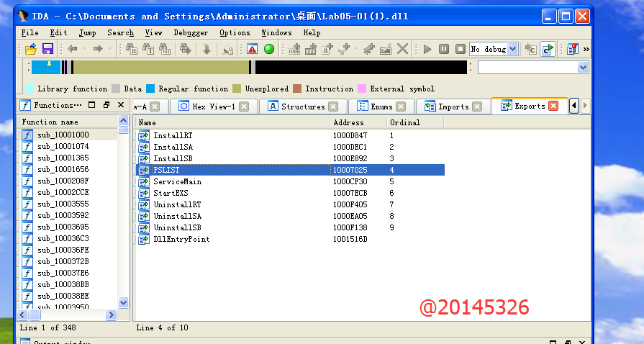The width and height of the screenshot is (644, 344).
Task: Click the pause process button
Action: (444, 50)
